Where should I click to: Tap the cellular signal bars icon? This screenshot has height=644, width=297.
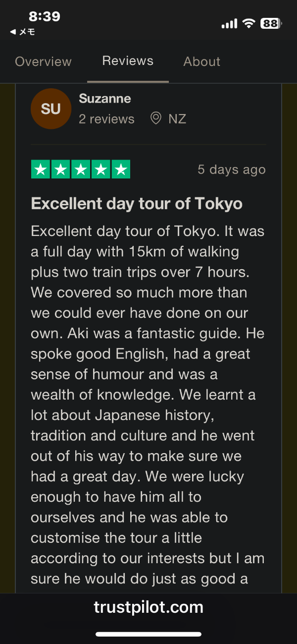(x=229, y=24)
